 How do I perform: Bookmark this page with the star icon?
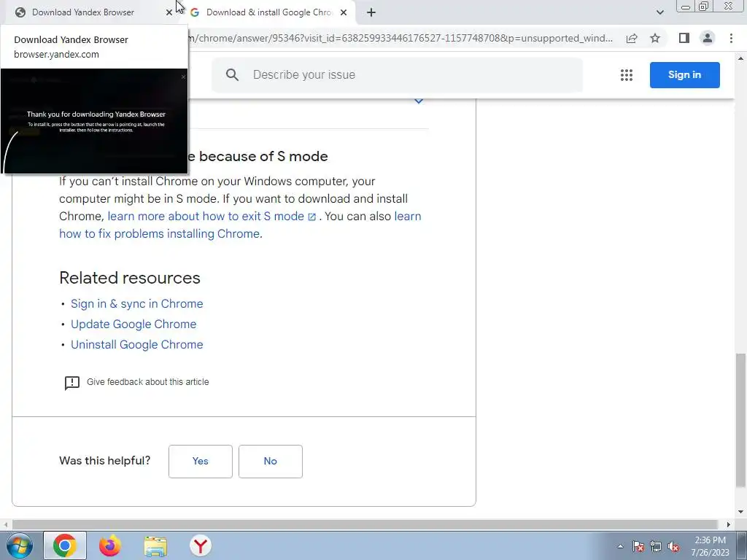(x=655, y=38)
